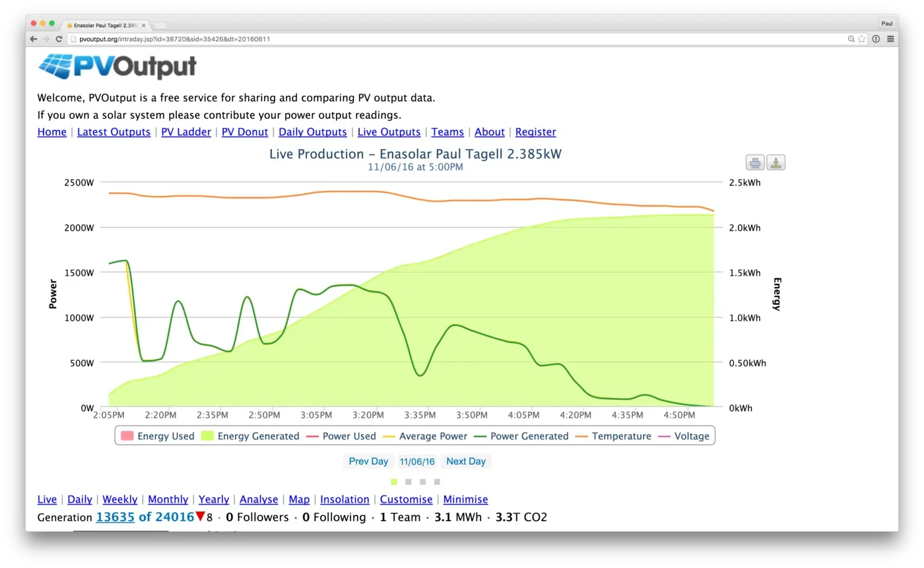Open the About page link

click(x=490, y=132)
